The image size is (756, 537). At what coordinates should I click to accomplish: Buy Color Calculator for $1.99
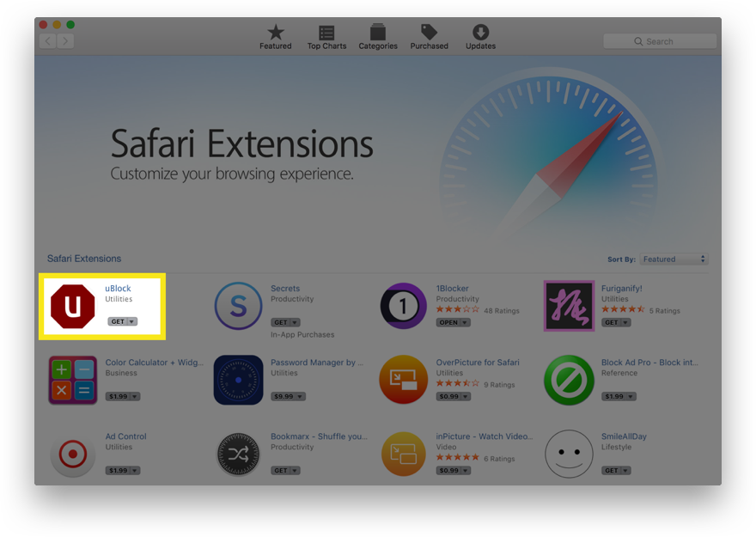(119, 397)
